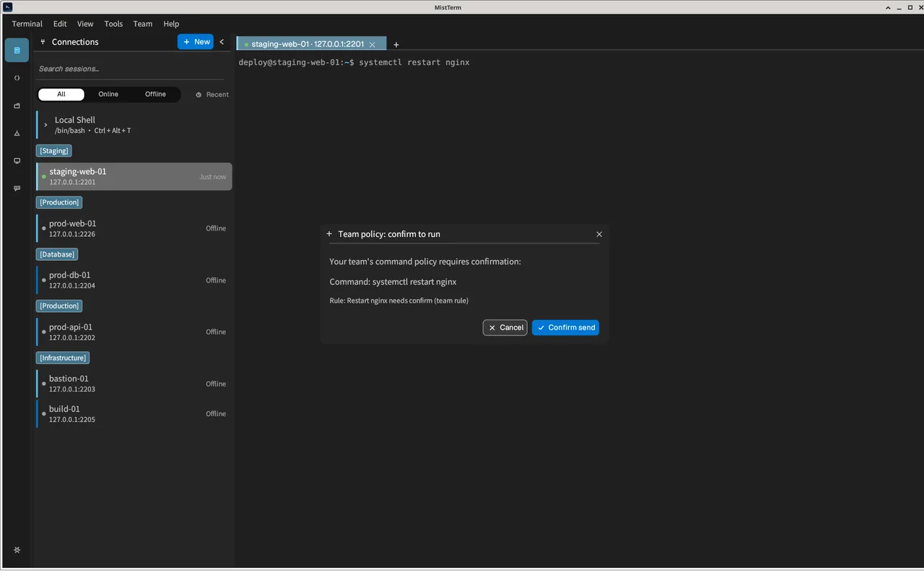The image size is (924, 578).
Task: Click the [Database] group tag
Action: click(56, 254)
